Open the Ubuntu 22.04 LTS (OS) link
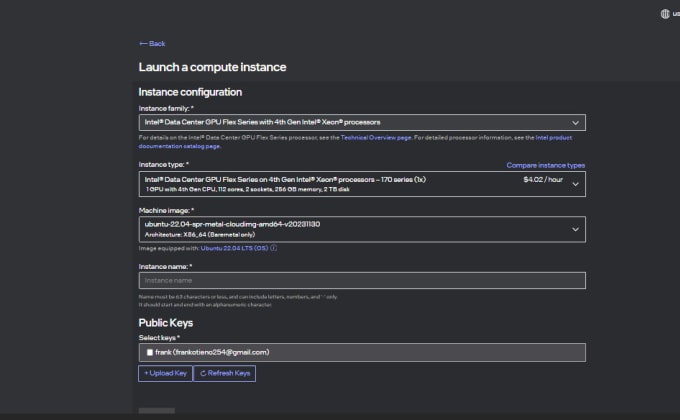Viewport: 680px width, 420px height. click(234, 248)
